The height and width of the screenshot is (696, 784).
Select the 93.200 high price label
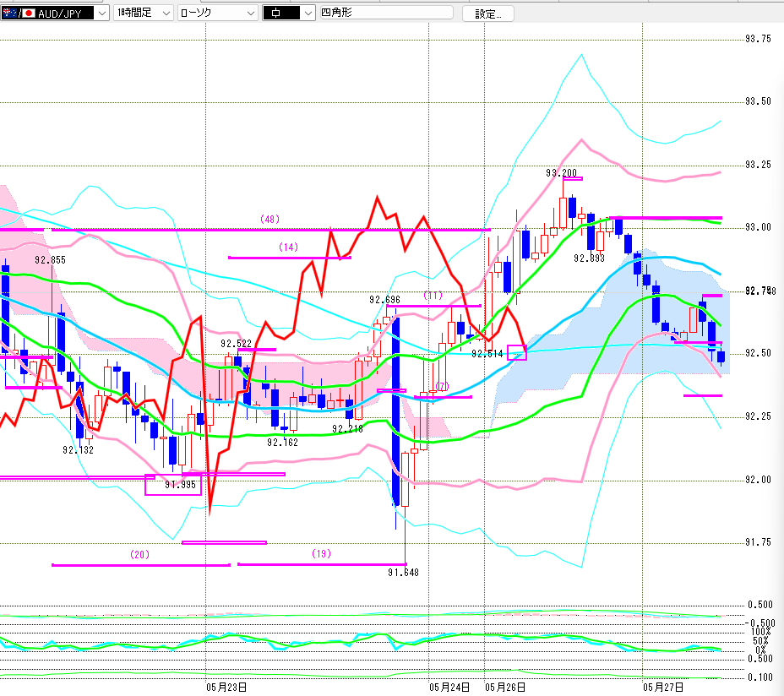[x=561, y=173]
